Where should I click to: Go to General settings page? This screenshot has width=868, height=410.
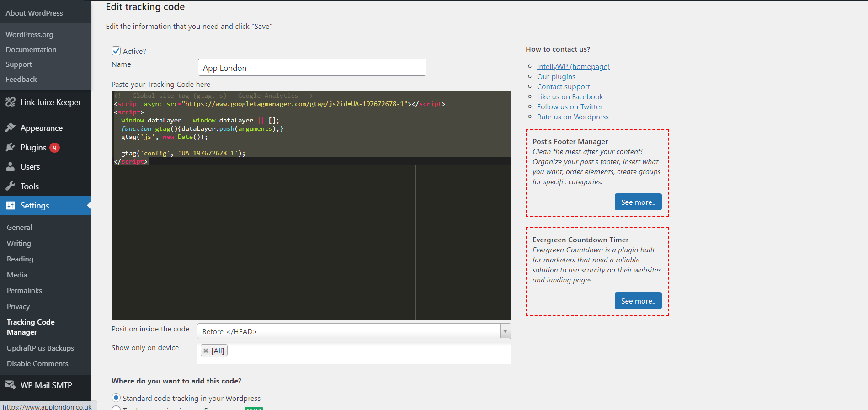click(x=19, y=228)
